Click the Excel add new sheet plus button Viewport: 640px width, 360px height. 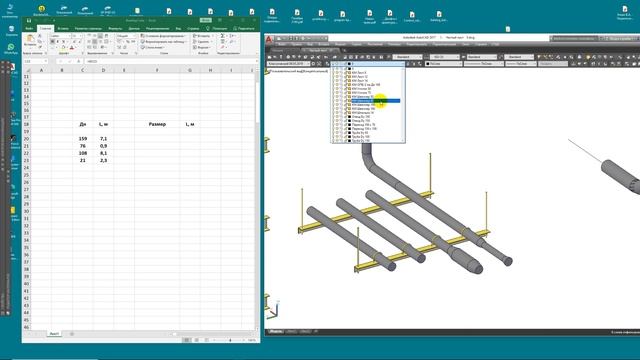(72, 334)
